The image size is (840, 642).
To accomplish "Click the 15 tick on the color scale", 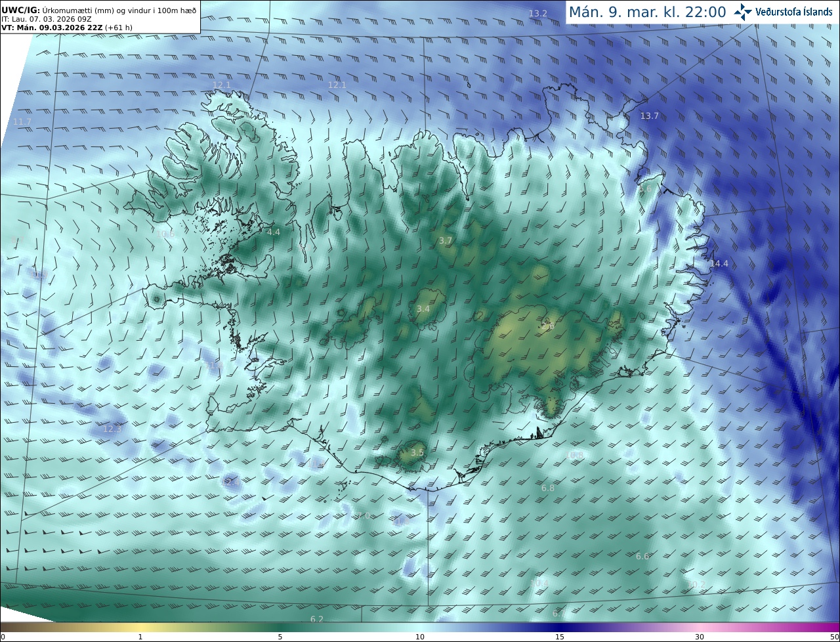I will pos(560,637).
